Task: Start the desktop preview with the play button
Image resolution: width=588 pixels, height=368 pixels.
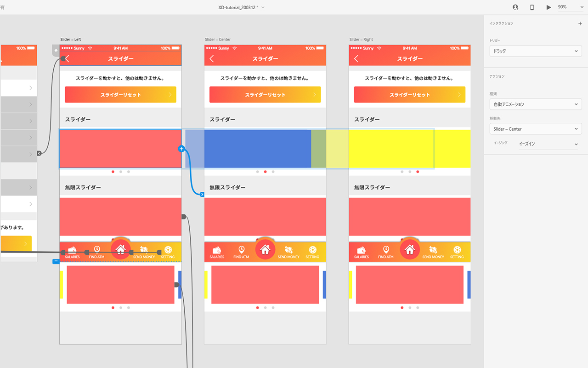Action: pos(548,7)
